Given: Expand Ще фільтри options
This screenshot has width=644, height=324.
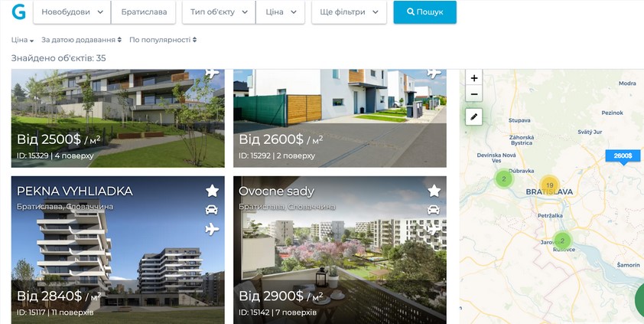Looking at the screenshot, I should coord(349,12).
